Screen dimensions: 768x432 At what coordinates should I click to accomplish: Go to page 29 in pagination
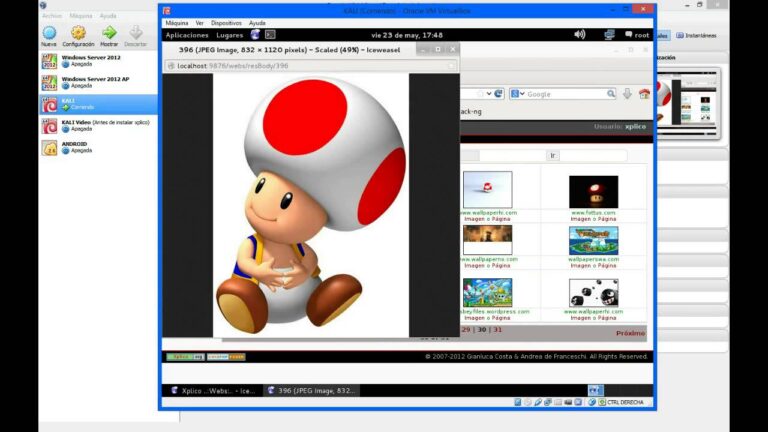click(466, 330)
